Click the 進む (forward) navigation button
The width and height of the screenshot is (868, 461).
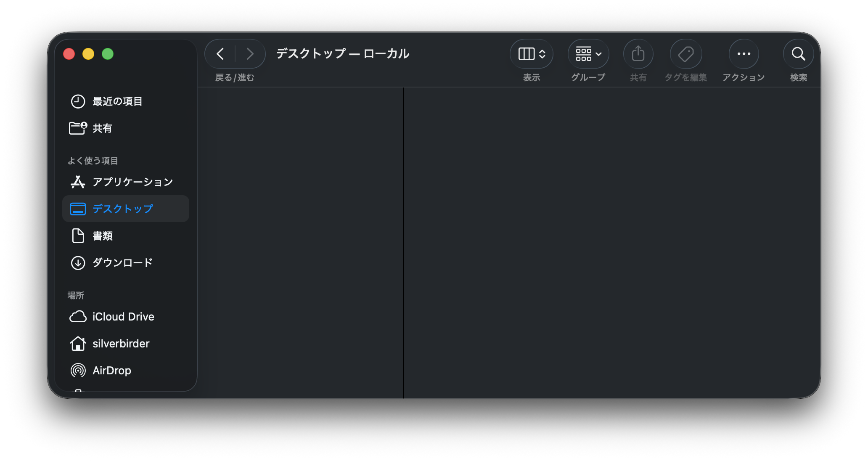click(x=250, y=54)
